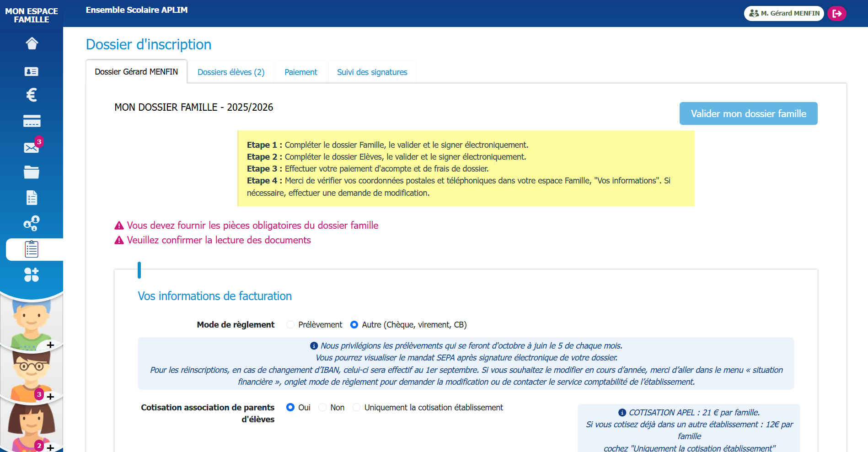Click the 'Etape 2 :' instruction line

(386, 157)
